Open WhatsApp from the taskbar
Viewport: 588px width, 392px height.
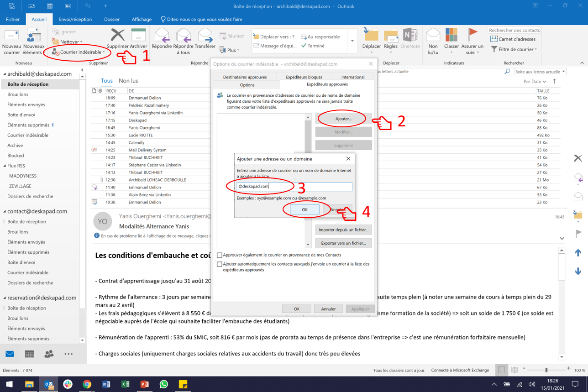point(164,384)
